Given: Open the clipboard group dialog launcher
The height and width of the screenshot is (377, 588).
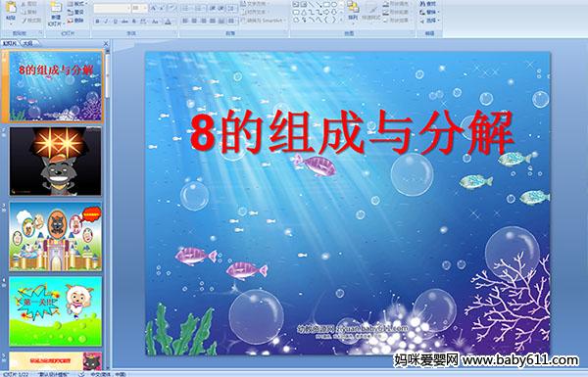Looking at the screenshot, I should pyautogui.click(x=40, y=33).
